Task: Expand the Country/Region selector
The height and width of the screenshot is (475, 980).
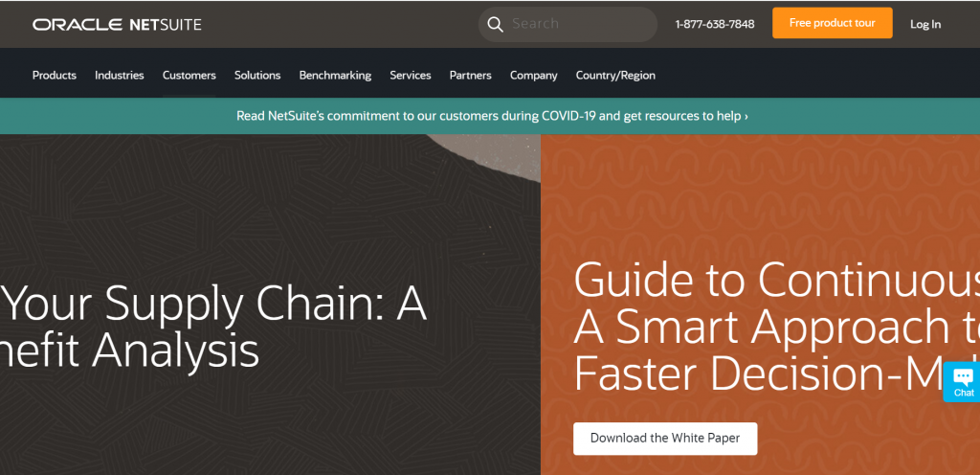Action: 615,75
